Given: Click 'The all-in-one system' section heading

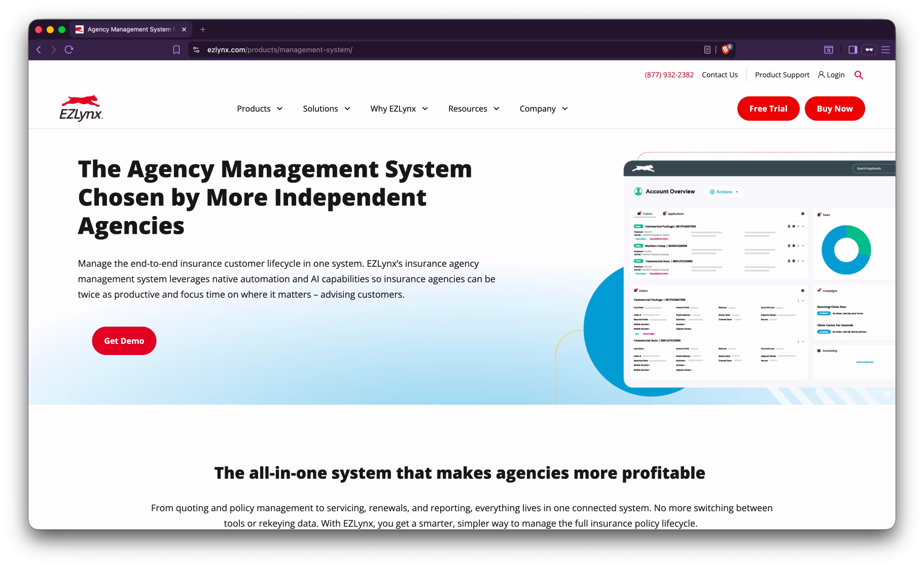Looking at the screenshot, I should point(459,473).
